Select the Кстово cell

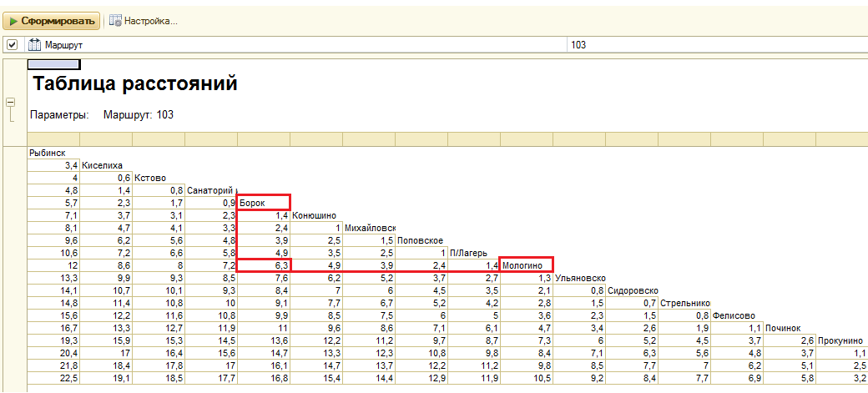pos(159,178)
